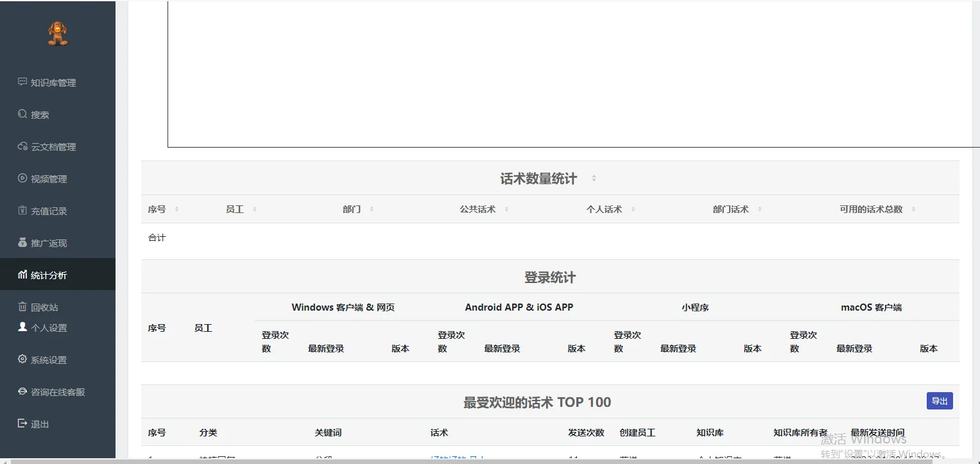
Task: Click the 知识库管理 chat icon
Action: 22,82
